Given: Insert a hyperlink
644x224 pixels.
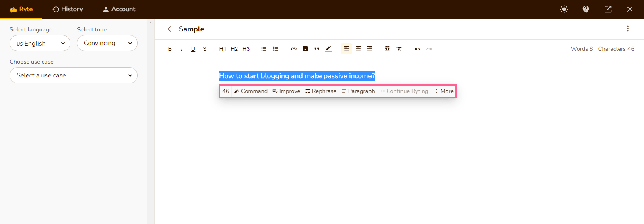Looking at the screenshot, I should coord(294,49).
